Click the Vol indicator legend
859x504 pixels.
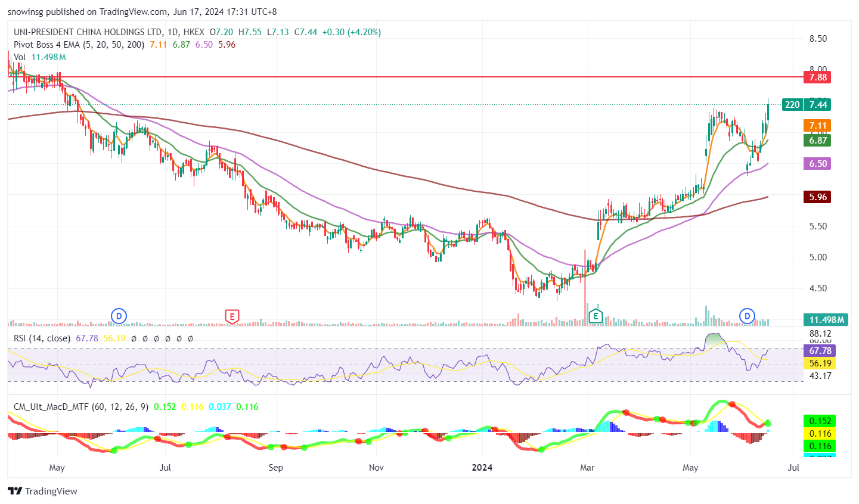20,57
